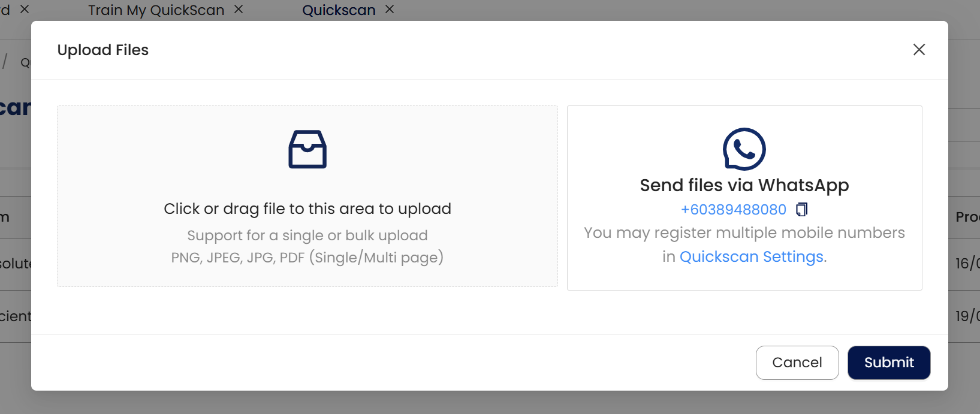Close the Train My QuickScan tab

pos(239,10)
